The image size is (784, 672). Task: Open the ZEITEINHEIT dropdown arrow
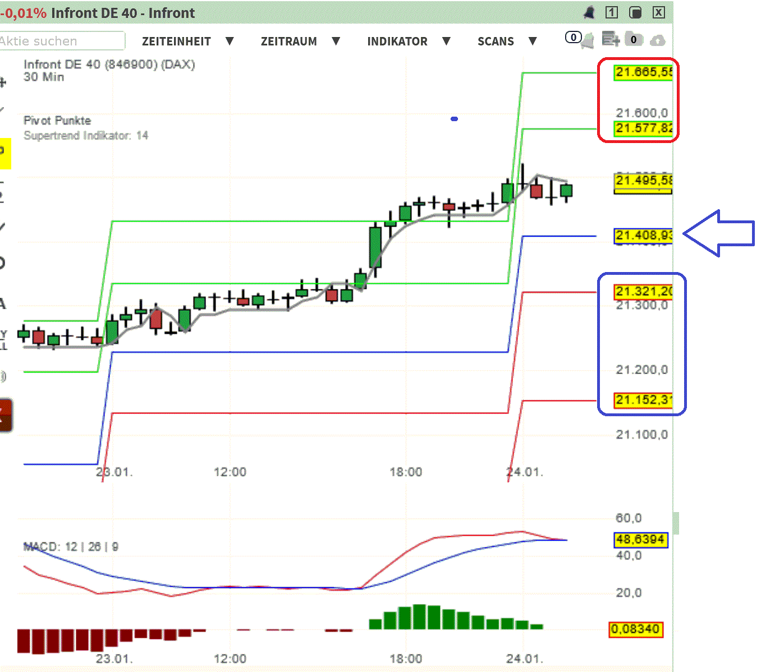click(230, 40)
